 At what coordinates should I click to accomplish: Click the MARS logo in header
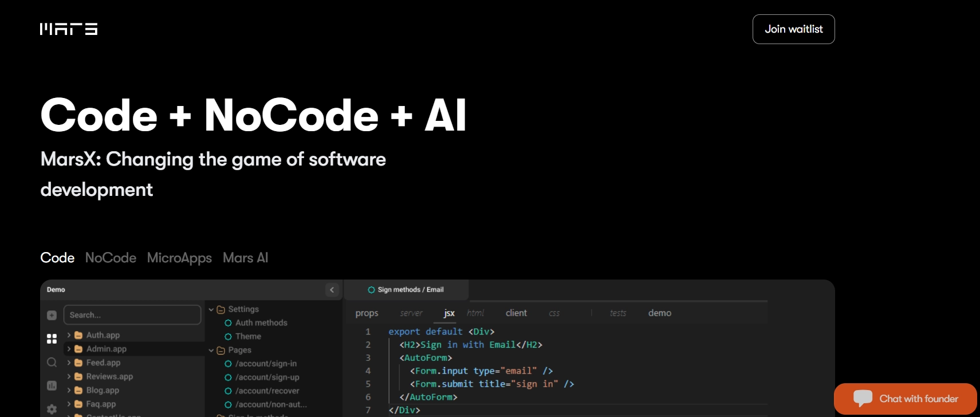pos(69,29)
